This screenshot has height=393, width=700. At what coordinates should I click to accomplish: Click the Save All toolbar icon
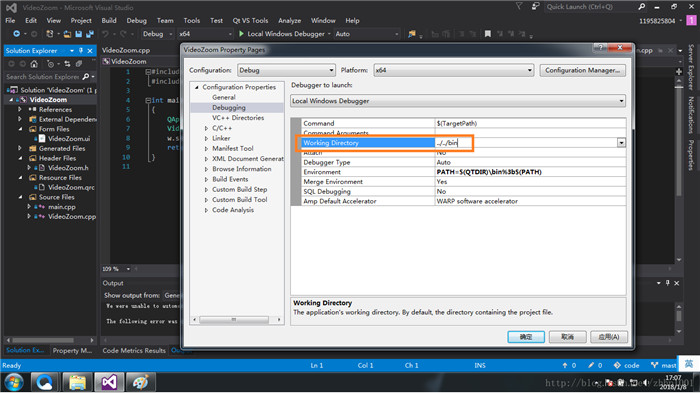pos(90,34)
